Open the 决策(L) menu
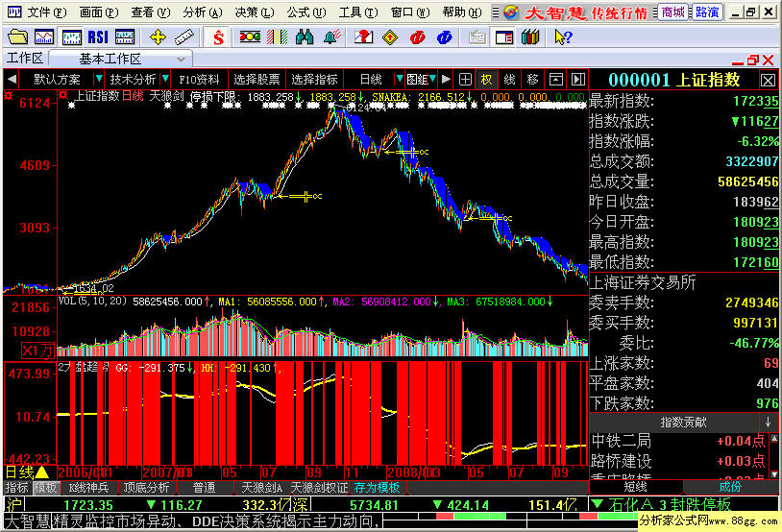This screenshot has width=782, height=532. 255,12
